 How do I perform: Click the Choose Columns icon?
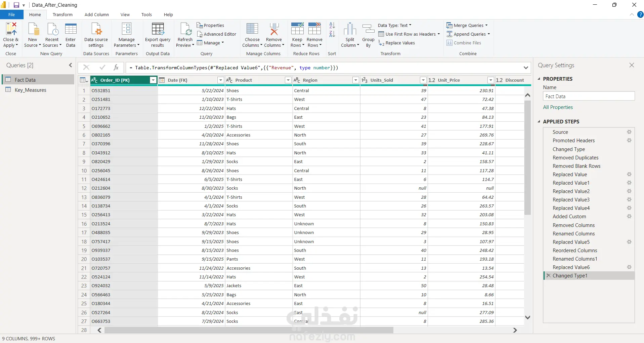pos(252,29)
